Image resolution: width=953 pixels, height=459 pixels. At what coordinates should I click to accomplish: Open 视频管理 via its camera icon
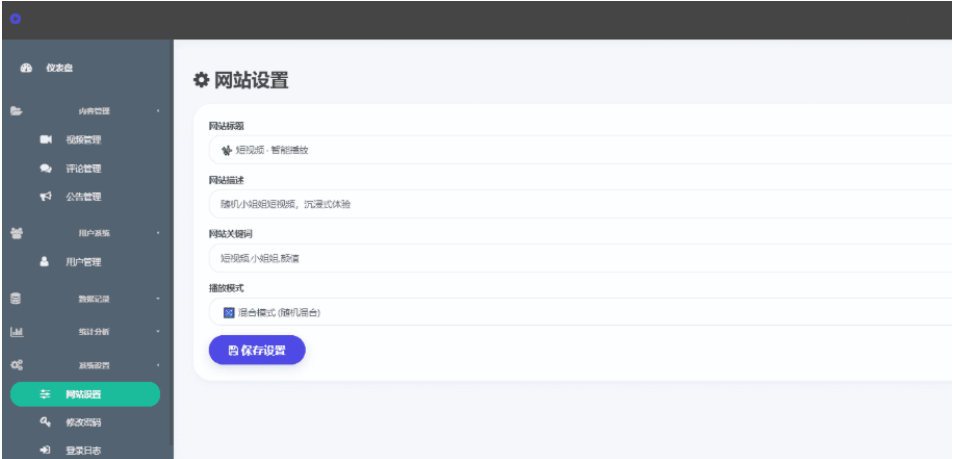[x=46, y=140]
